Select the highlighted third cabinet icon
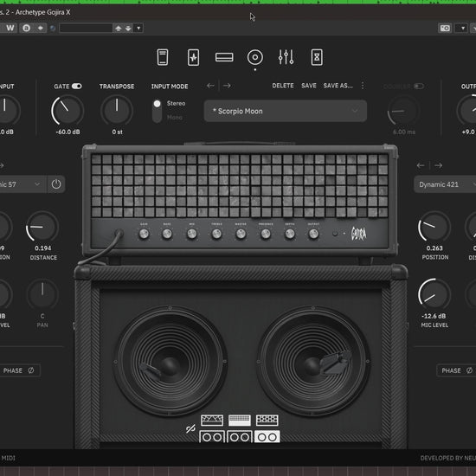This screenshot has height=476, width=476. coord(267,437)
